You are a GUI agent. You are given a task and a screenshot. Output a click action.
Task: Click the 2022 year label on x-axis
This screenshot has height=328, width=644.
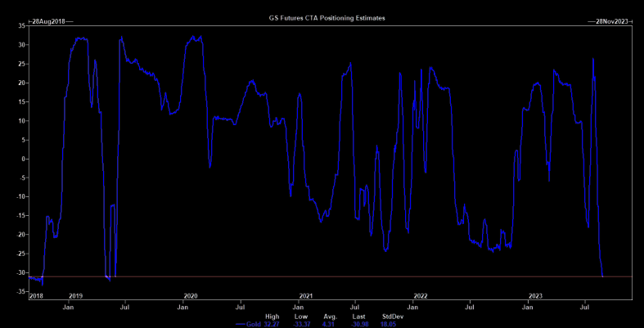[421, 295]
